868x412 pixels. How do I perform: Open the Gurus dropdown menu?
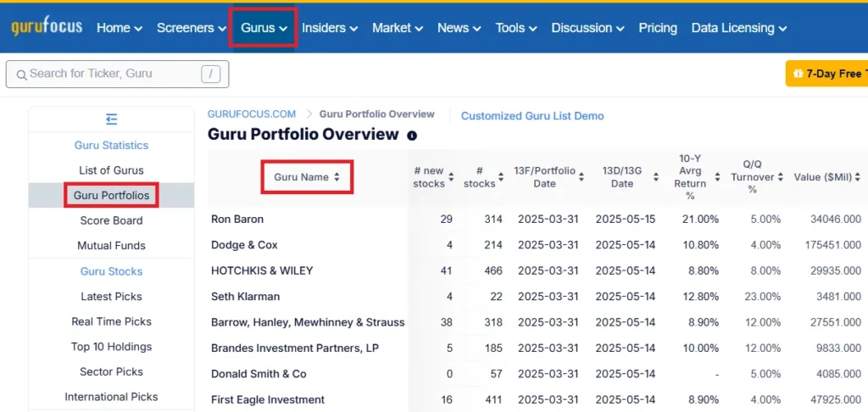[264, 28]
